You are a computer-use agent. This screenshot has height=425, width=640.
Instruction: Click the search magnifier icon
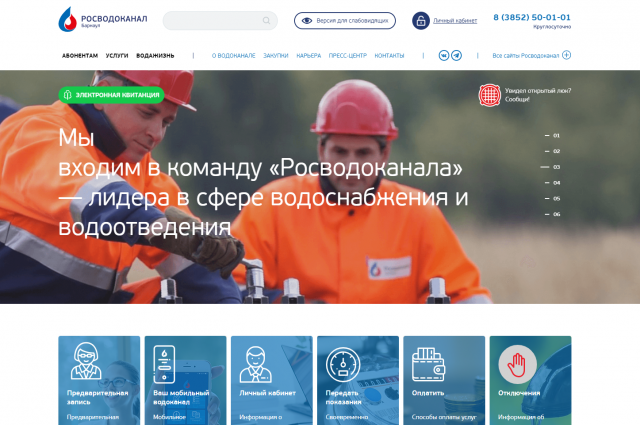[267, 20]
